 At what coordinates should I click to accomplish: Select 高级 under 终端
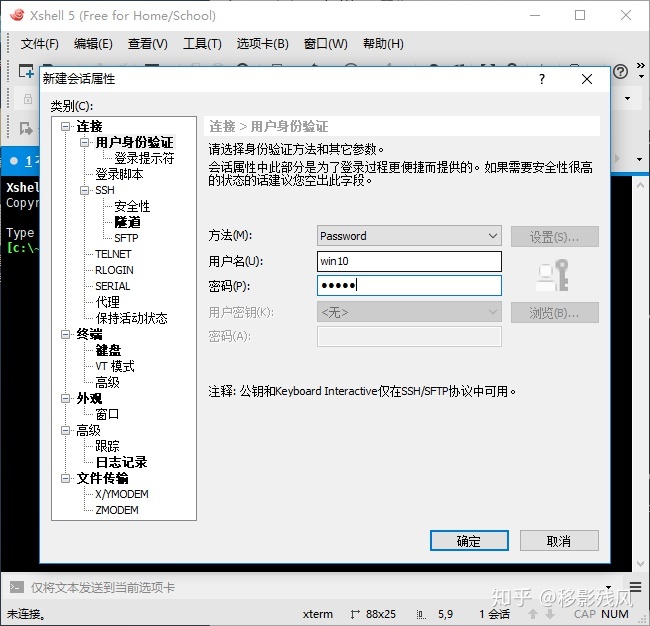107,382
